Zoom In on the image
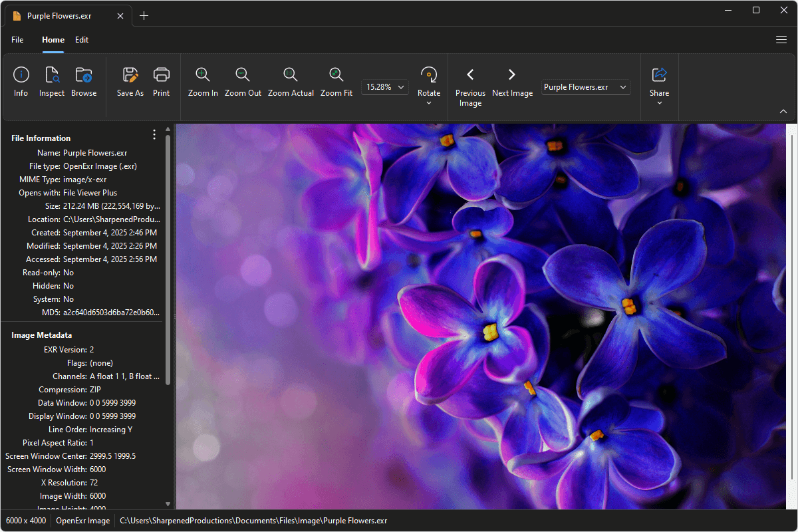798x532 pixels. (x=203, y=75)
